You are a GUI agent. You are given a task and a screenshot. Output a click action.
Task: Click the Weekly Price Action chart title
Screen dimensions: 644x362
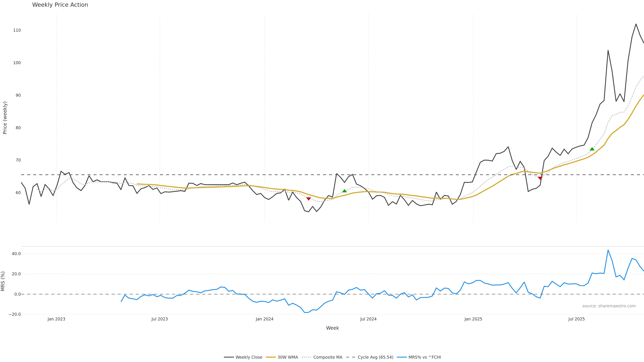click(60, 5)
